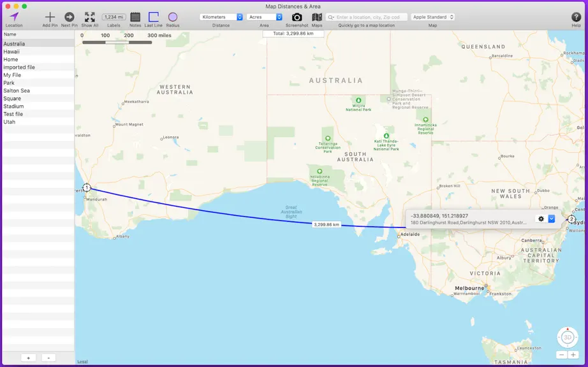Viewport: 588px width, 367px height.
Task: Click Kati Thanda-Lake Eyre National Park marker
Action: 386,136
